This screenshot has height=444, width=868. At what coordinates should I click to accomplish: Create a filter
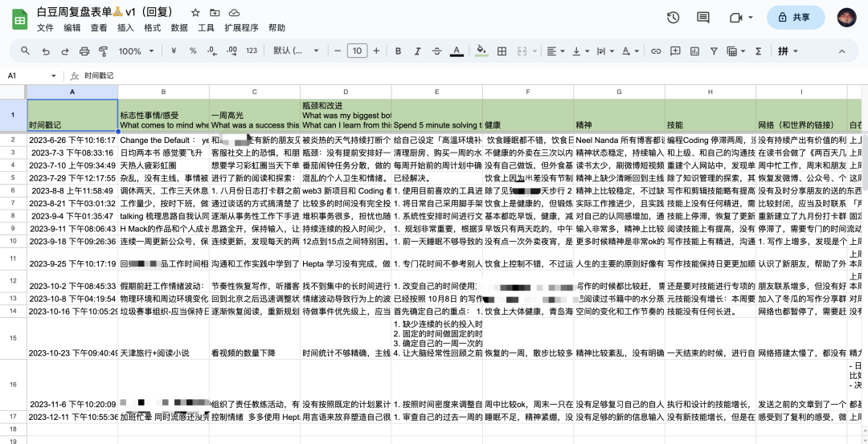[x=714, y=51]
